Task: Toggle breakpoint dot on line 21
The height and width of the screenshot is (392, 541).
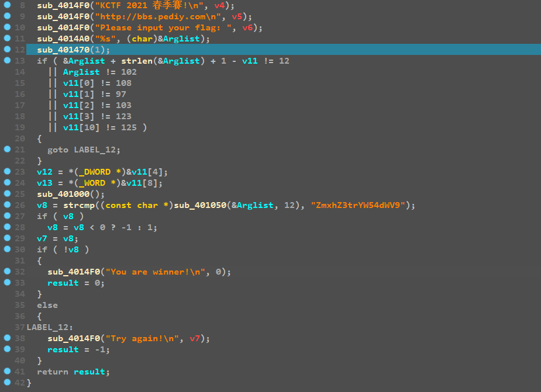Action: click(x=7, y=148)
